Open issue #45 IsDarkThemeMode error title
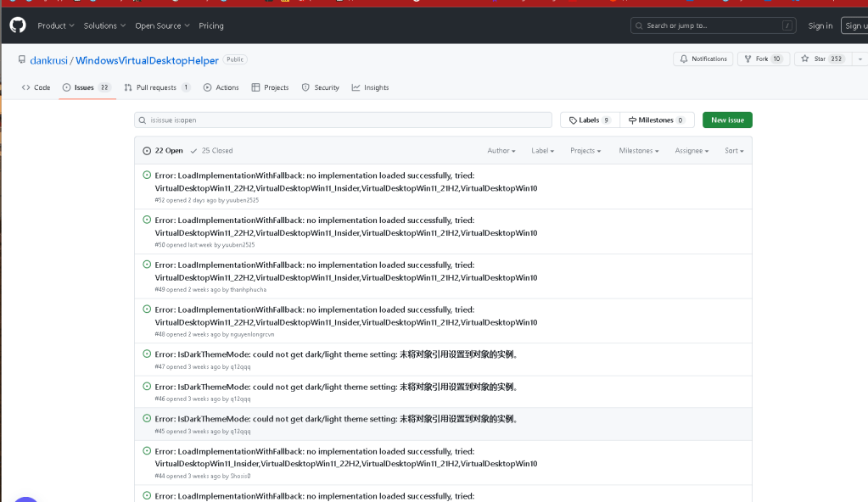The width and height of the screenshot is (868, 502). point(338,419)
